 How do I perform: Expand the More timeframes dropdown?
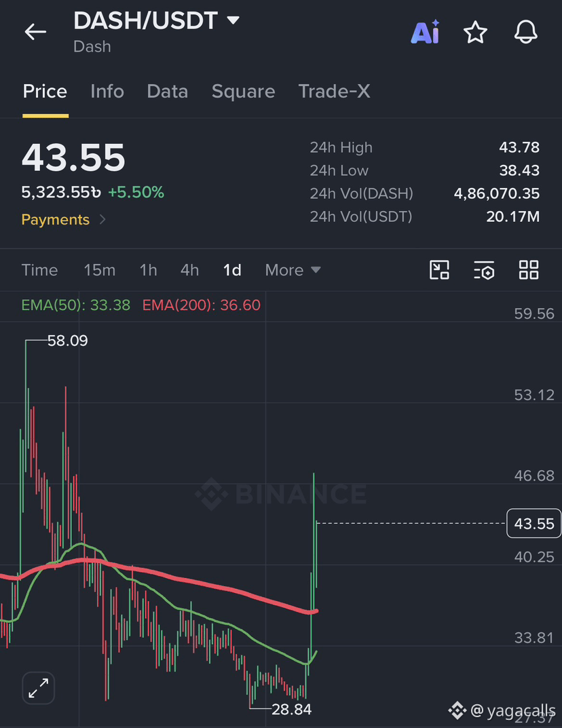point(293,270)
